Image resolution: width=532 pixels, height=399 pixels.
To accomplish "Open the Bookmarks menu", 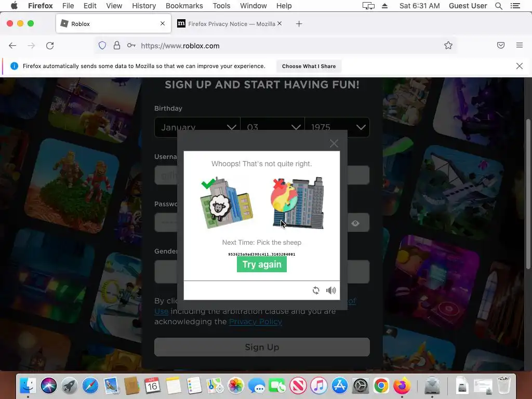I will click(184, 6).
